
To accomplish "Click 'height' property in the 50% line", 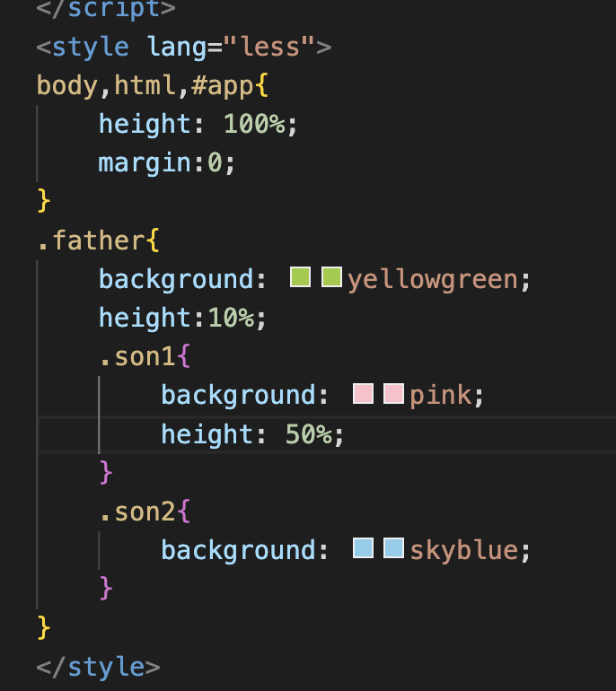I will 207,434.
